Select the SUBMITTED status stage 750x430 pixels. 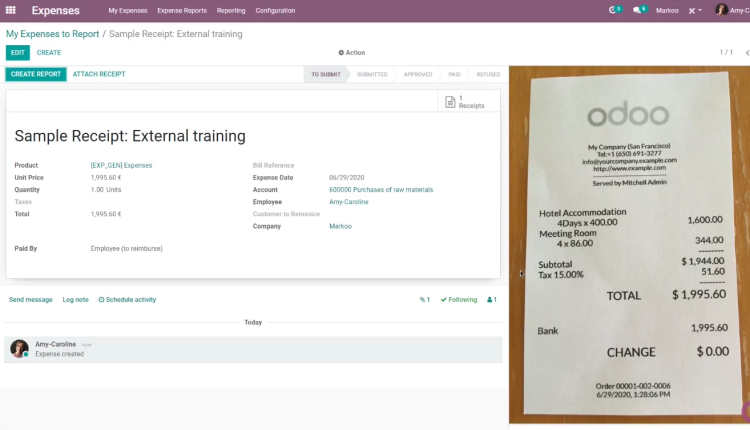click(x=372, y=74)
